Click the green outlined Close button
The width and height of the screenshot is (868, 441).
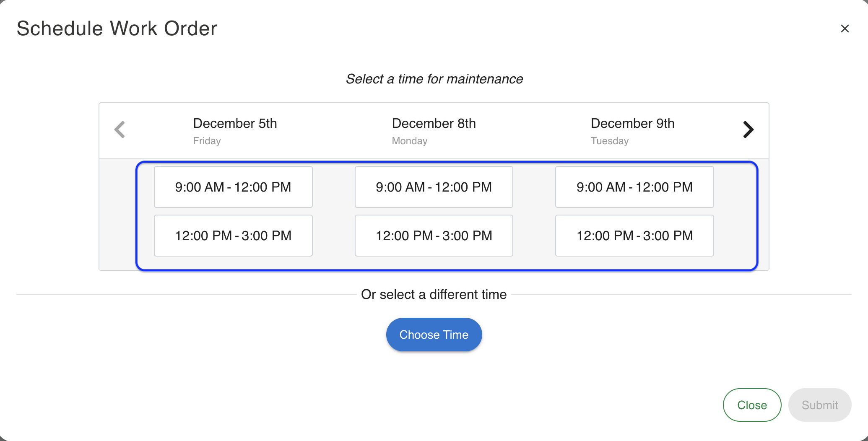click(x=752, y=405)
